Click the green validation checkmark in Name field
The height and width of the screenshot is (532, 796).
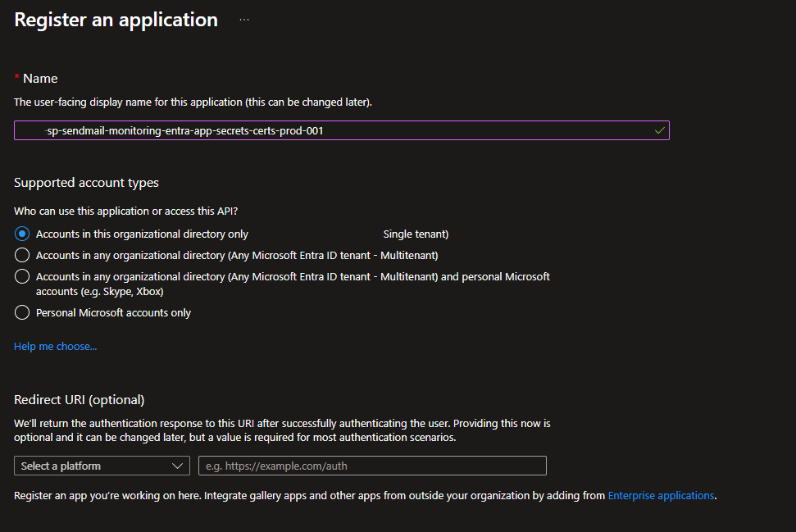pos(659,130)
